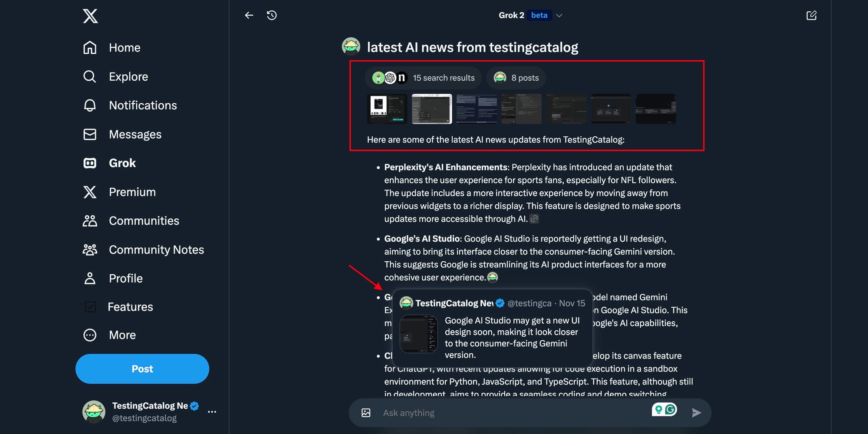Open account options three-dot menu

pyautogui.click(x=212, y=412)
